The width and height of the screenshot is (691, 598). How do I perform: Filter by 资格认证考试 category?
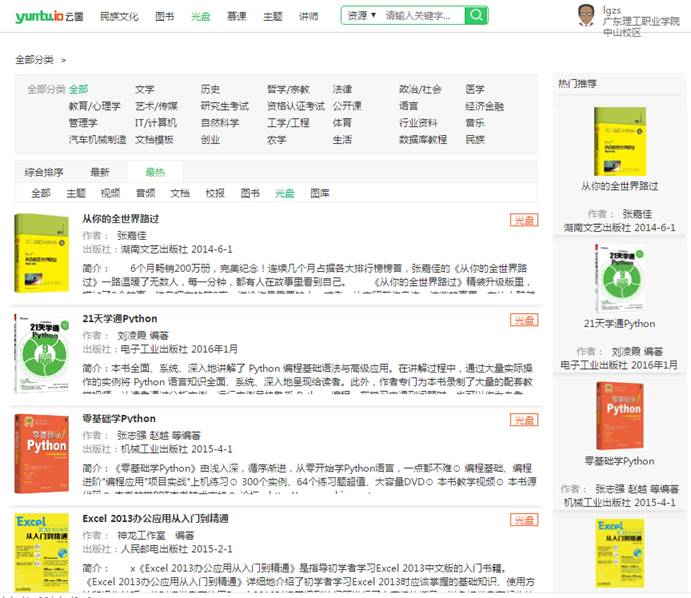pyautogui.click(x=296, y=106)
